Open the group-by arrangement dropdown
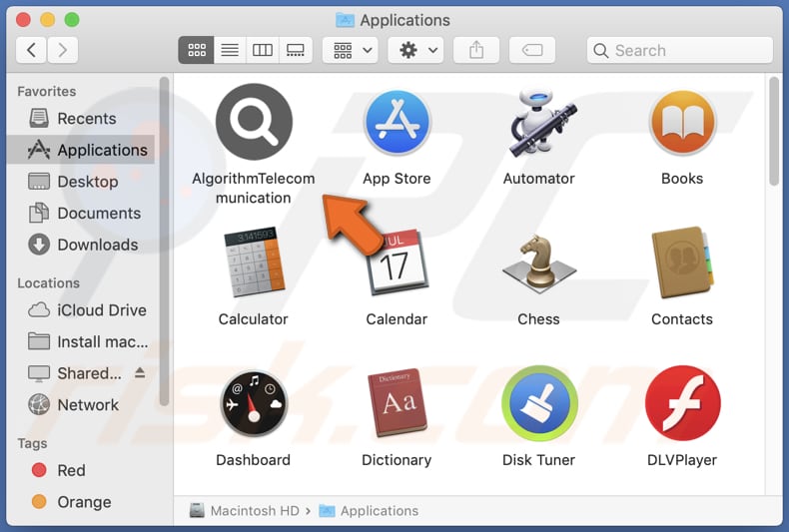 pos(351,50)
